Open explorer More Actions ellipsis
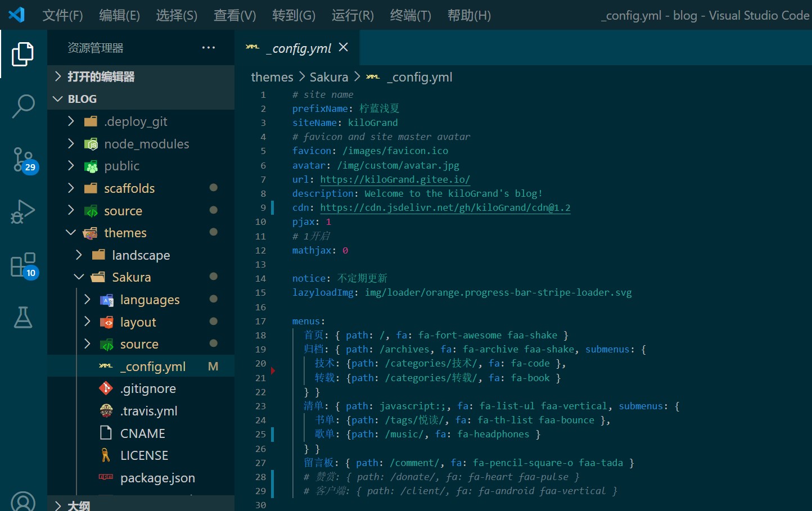 tap(209, 48)
